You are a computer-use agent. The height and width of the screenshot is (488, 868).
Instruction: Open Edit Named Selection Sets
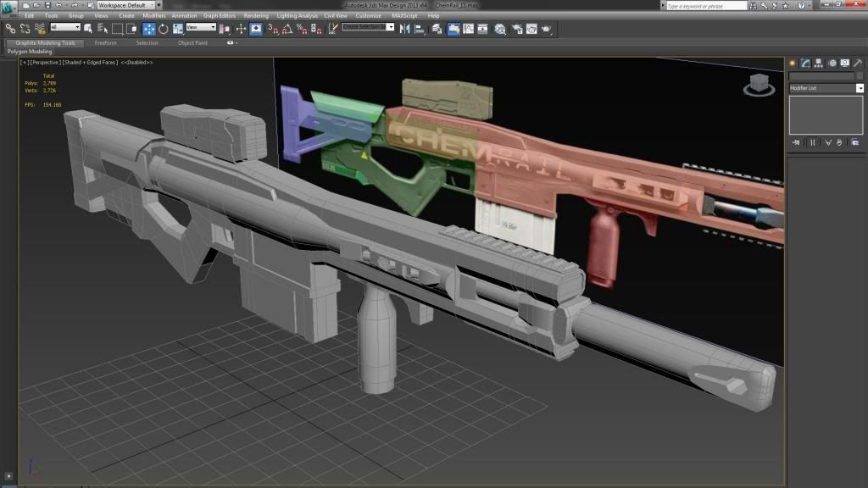332,29
